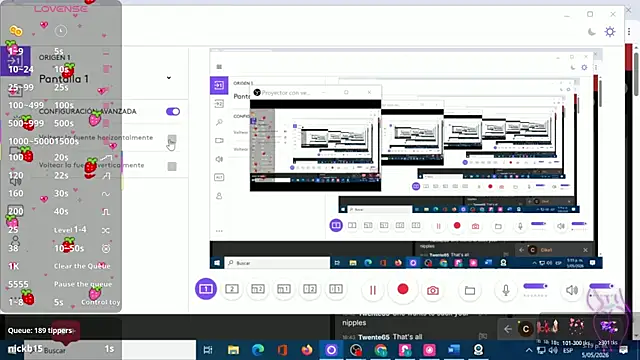This screenshot has width=640, height=360.
Task: Click the screen capture preview area
Action: (x=406, y=159)
